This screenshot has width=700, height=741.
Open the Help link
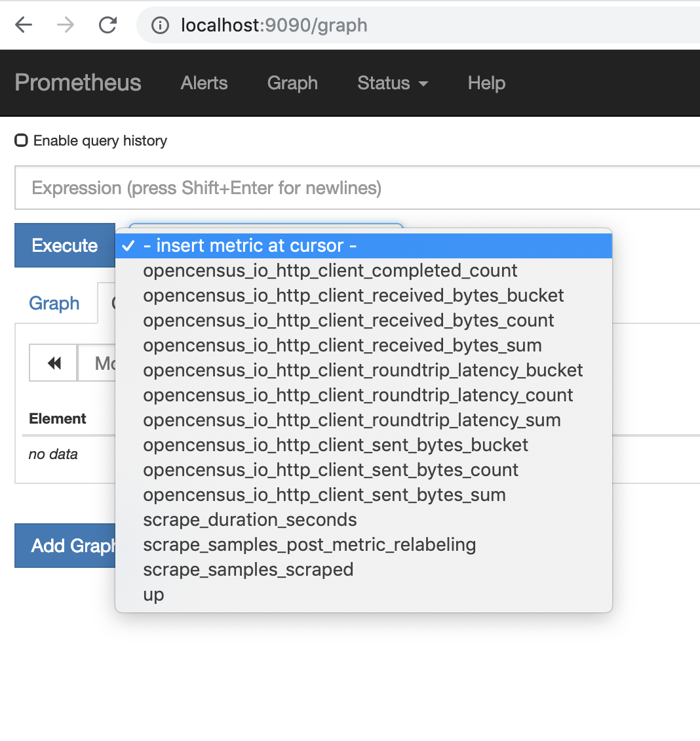[x=486, y=83]
